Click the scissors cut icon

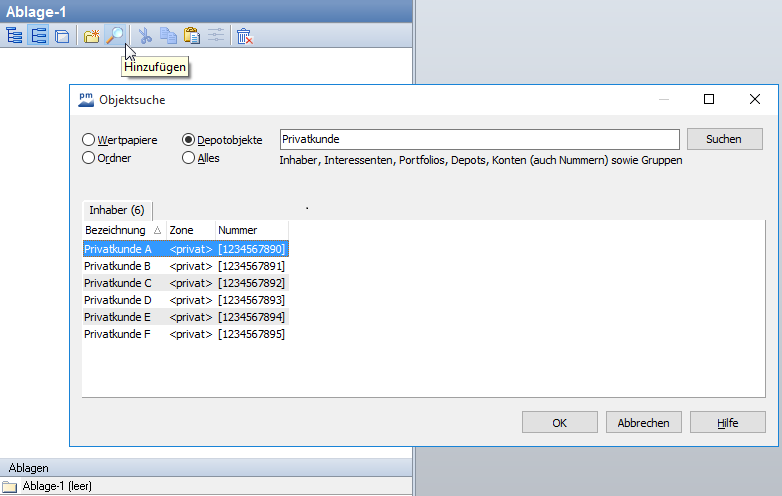coord(145,36)
